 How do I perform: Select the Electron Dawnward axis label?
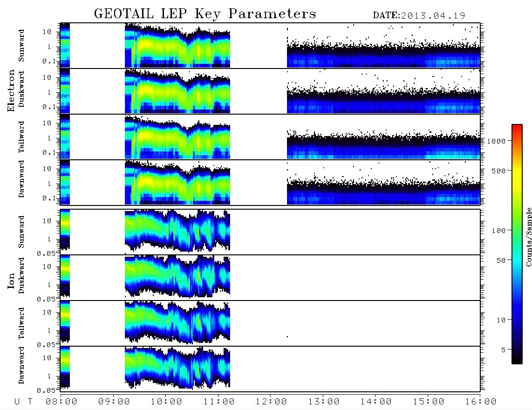pyautogui.click(x=21, y=179)
